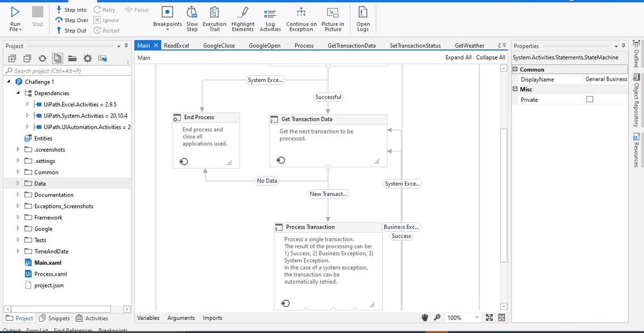This screenshot has width=644, height=333.
Task: Click the Run File play icon
Action: (x=16, y=12)
